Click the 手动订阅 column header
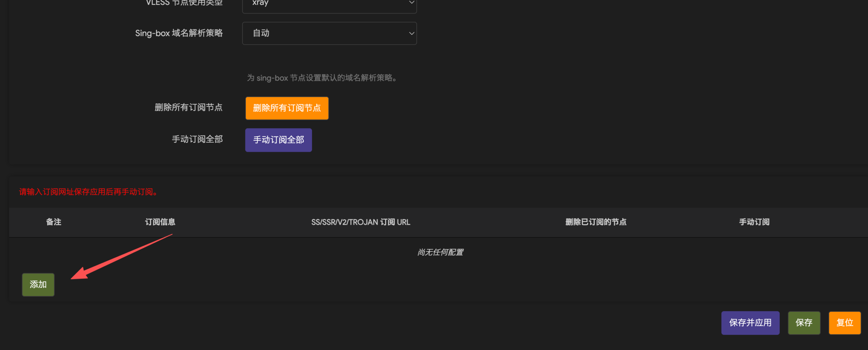This screenshot has width=868, height=350. (753, 222)
